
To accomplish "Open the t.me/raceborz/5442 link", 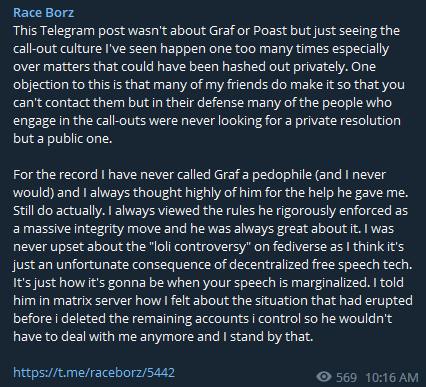I will tap(94, 372).
